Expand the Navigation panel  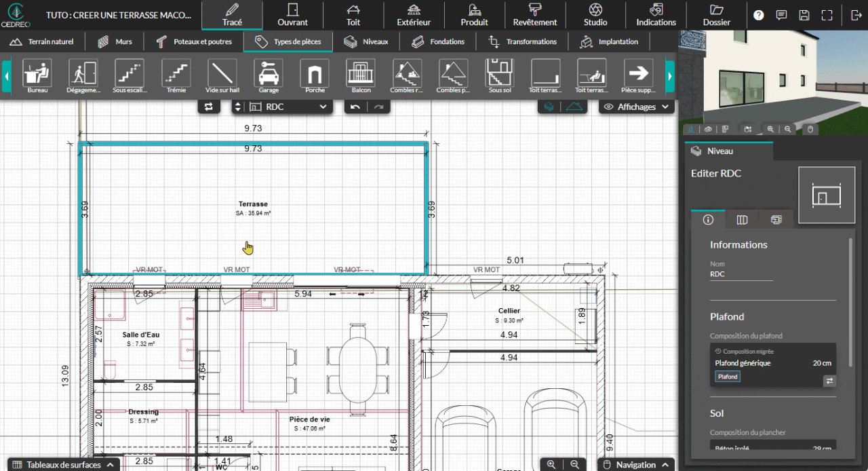tap(635, 465)
